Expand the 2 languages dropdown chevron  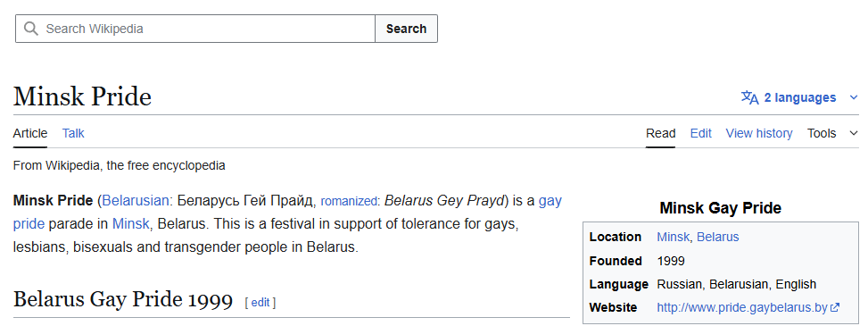[x=853, y=97]
